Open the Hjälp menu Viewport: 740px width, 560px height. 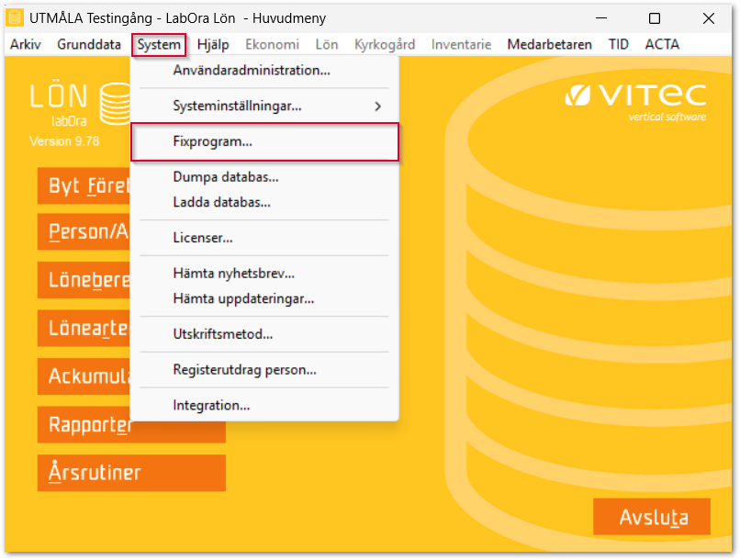click(x=213, y=44)
